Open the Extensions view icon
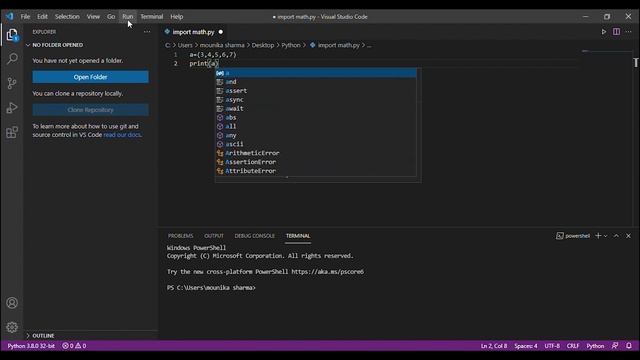Screen dimensions: 640x360 [x=12, y=132]
